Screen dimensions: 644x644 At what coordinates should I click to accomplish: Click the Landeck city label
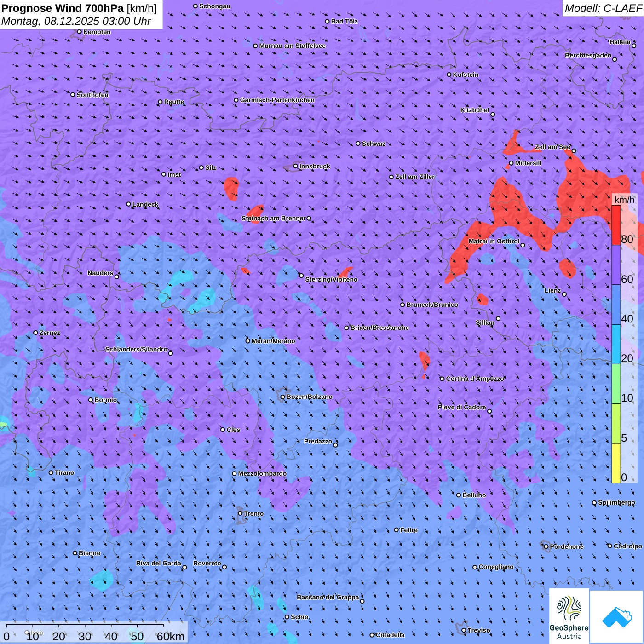click(x=145, y=204)
